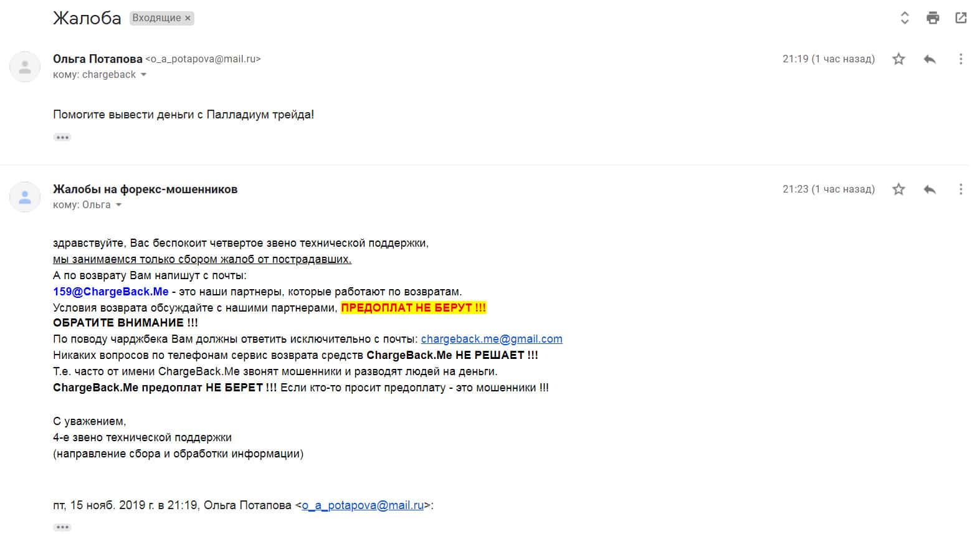The image size is (980, 549).
Task: Show recipient details for 'кому: chargeback'
Action: tap(144, 75)
